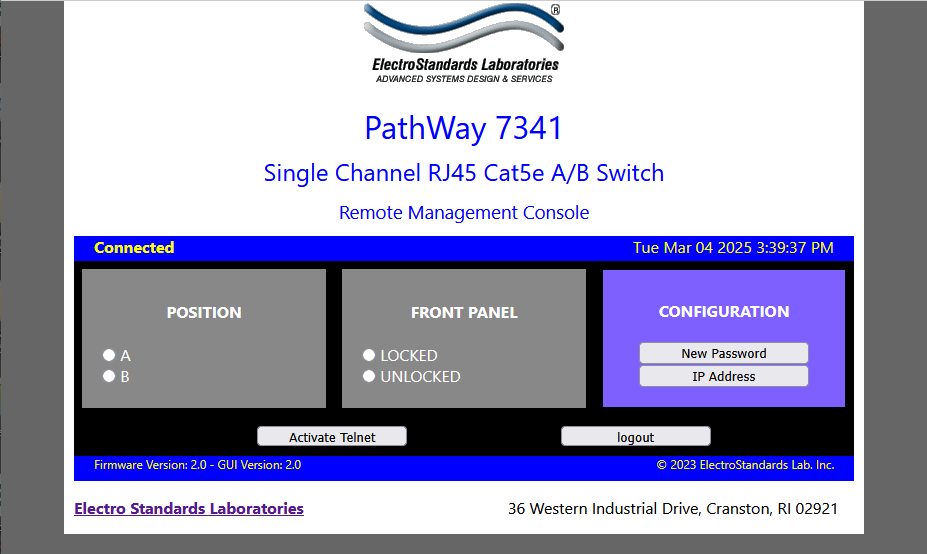This screenshot has width=927, height=554.
Task: Click the ElectroStandards Laboratories wave logo
Action: [464, 44]
